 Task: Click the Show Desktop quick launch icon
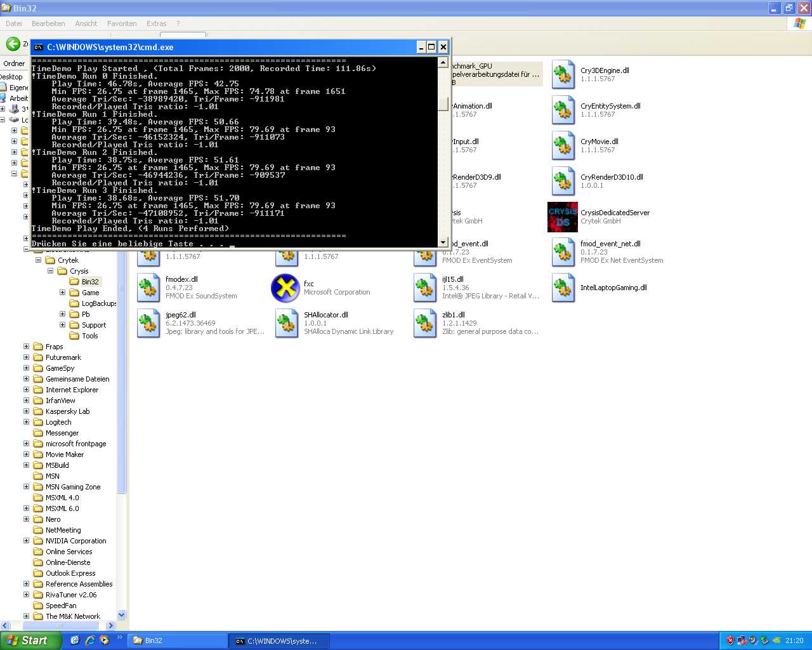(x=75, y=640)
